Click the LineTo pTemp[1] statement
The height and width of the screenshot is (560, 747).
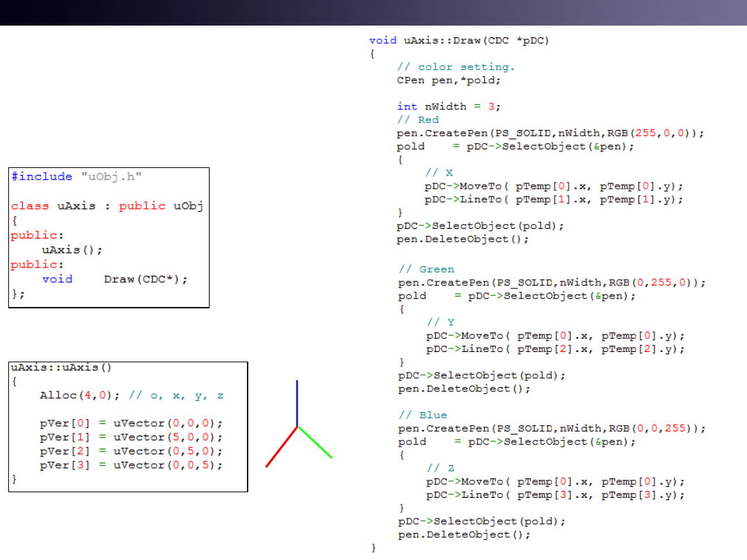[553, 200]
